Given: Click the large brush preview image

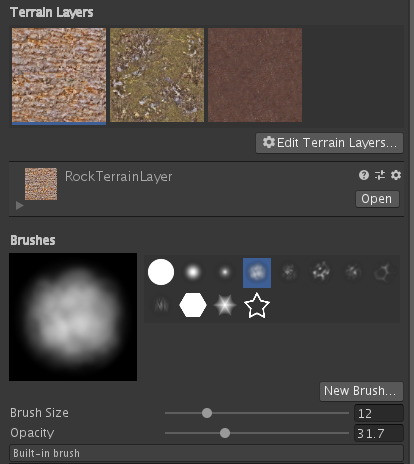Looking at the screenshot, I should click(73, 317).
